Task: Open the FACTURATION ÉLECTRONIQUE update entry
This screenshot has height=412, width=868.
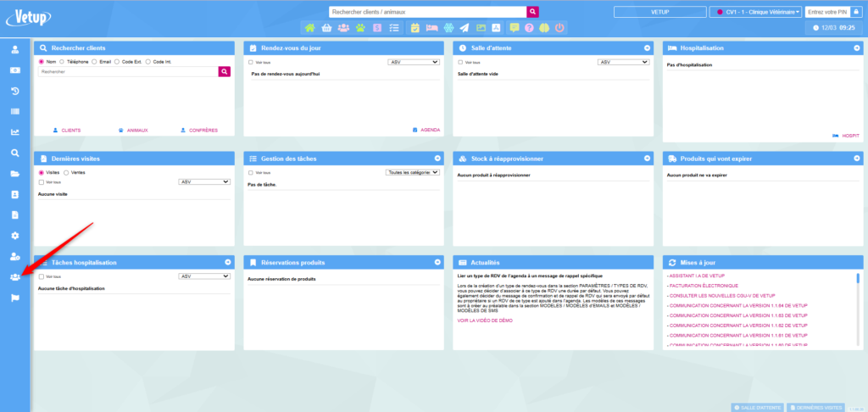Action: click(x=702, y=286)
